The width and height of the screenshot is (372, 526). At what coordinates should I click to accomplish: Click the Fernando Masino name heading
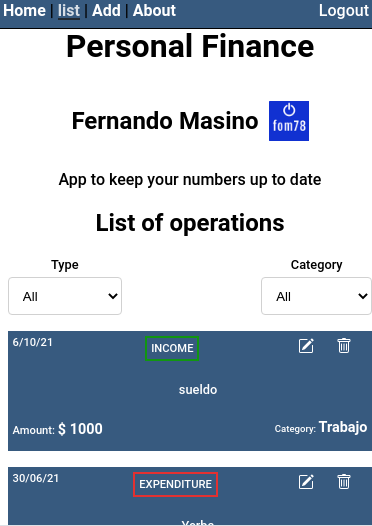pos(165,121)
